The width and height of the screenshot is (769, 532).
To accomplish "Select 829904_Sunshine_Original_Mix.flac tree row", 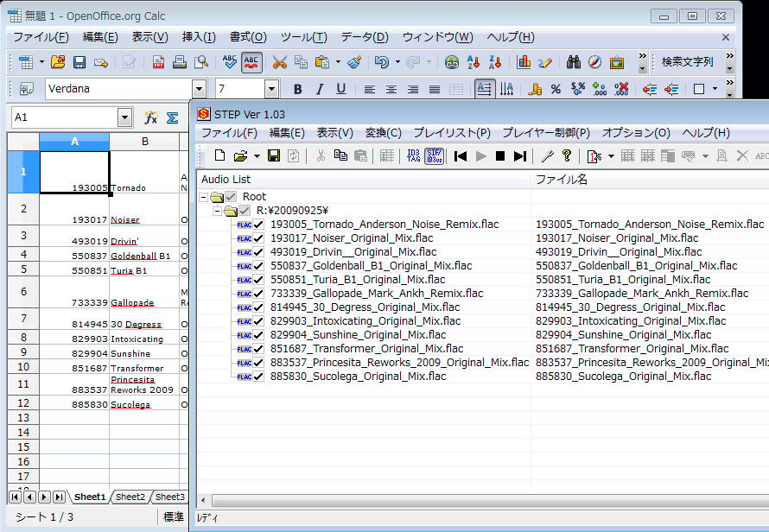I will (358, 335).
